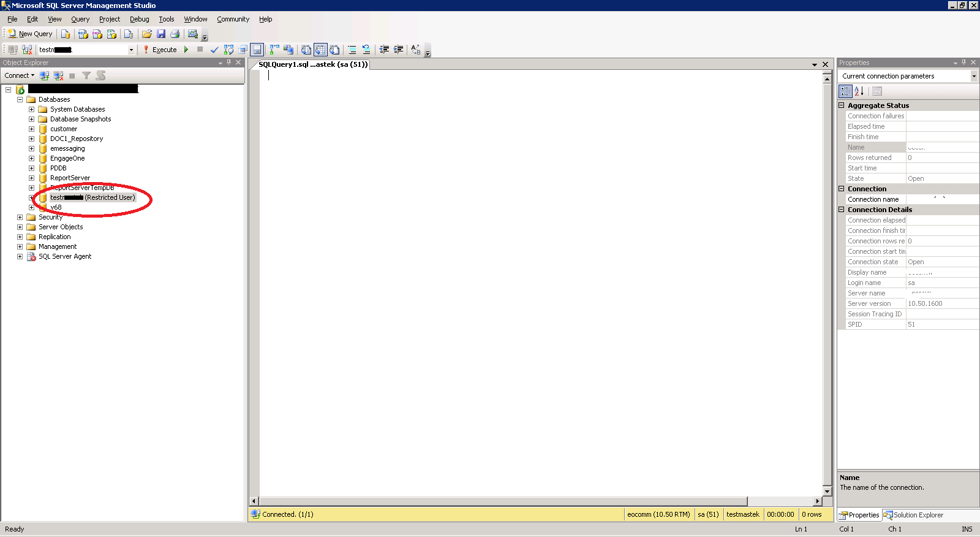Switch output to Results to Text
The height and width of the screenshot is (537, 980).
(306, 50)
